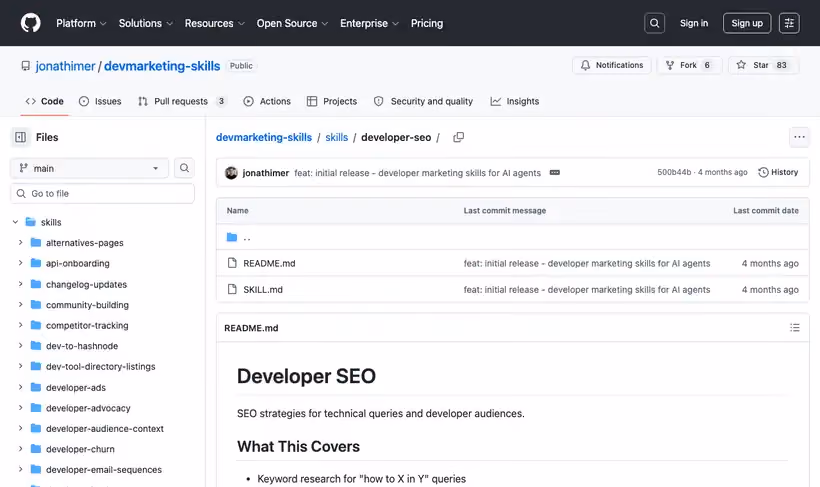Open developer-audience-context folder in tree
Image resolution: width=820 pixels, height=487 pixels.
point(105,428)
